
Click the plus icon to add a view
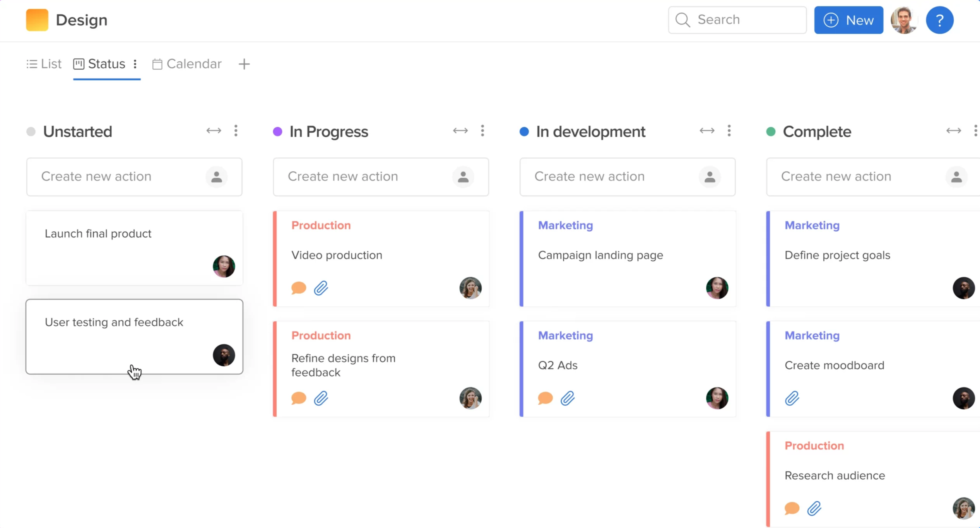point(244,64)
